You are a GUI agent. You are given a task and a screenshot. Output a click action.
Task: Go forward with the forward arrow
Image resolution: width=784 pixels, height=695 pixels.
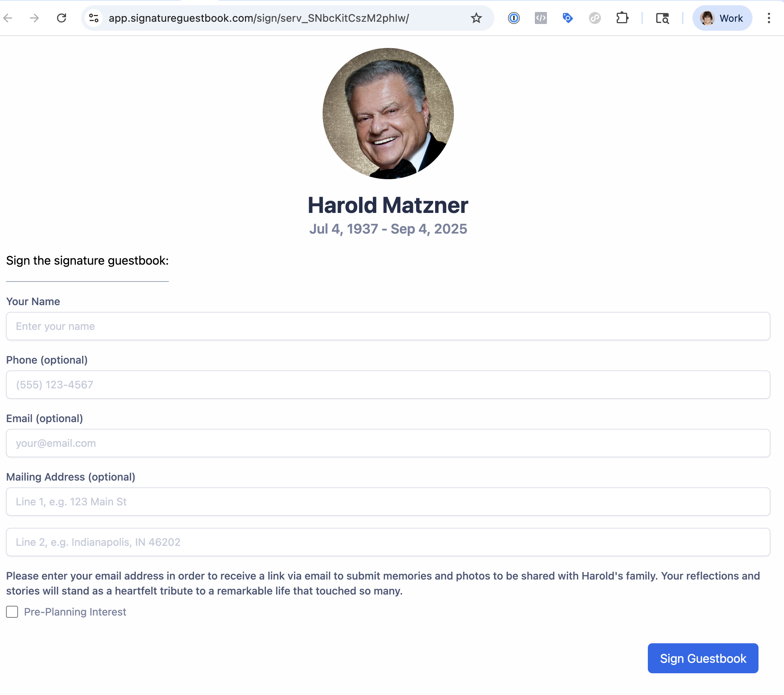click(x=35, y=18)
